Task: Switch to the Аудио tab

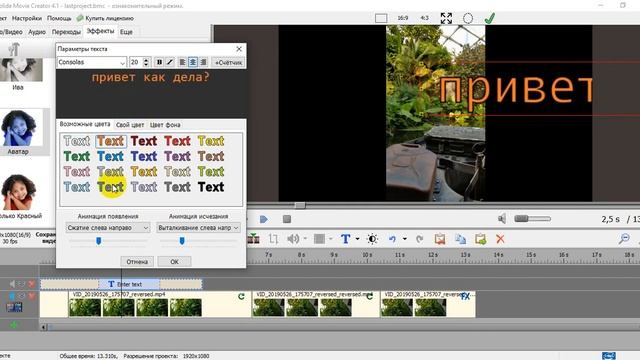Action: 37,31
